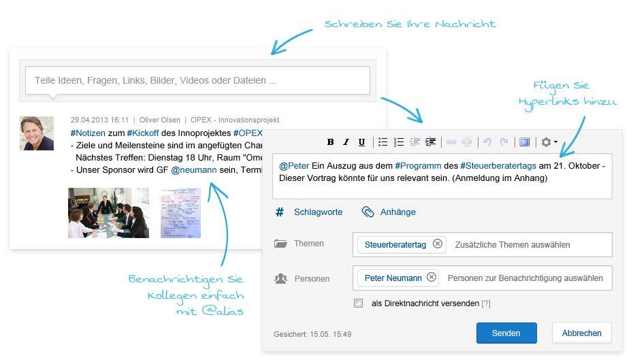Open the gear settings dropdown in toolbar
Image resolution: width=633 pixels, height=364 pixels.
click(549, 142)
